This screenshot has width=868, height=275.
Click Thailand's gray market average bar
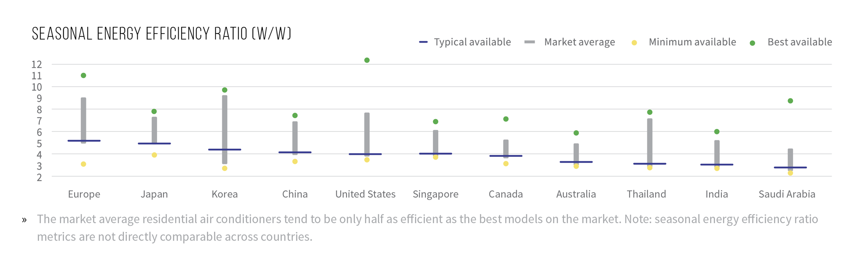[x=650, y=141]
